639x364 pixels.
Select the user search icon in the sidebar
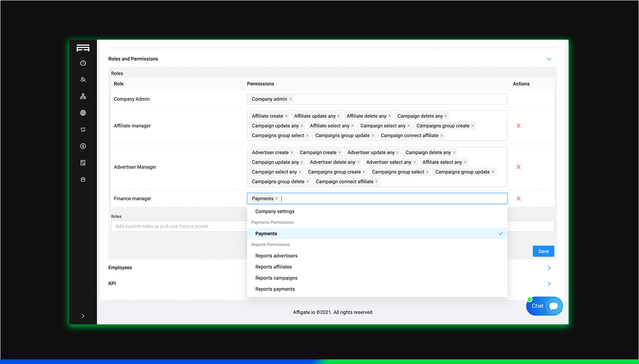83,79
